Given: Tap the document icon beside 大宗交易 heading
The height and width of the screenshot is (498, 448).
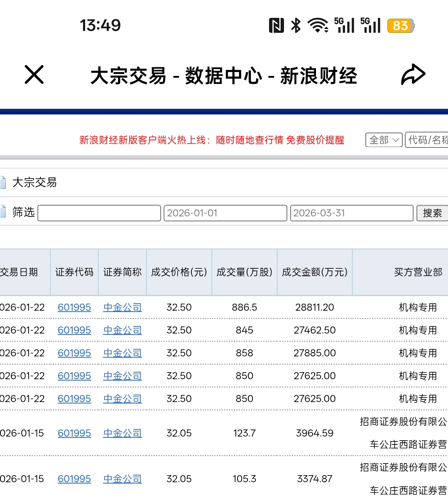Looking at the screenshot, I should tap(3, 182).
